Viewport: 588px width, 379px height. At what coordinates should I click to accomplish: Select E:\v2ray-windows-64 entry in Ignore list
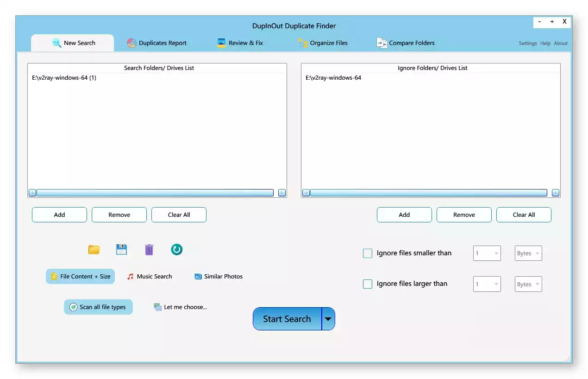pyautogui.click(x=333, y=78)
